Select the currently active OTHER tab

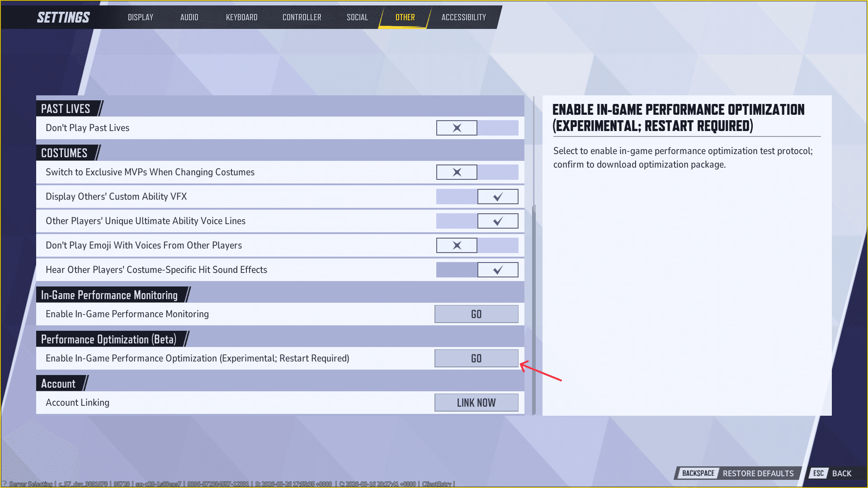(x=405, y=17)
